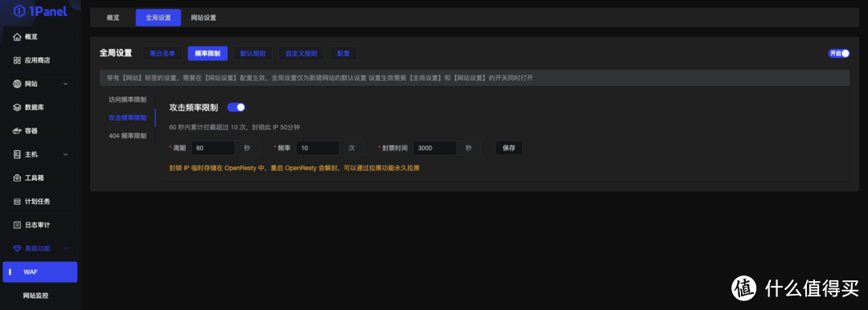Collapse the 高级功能 submenu chevron
This screenshot has height=310, width=868.
[x=65, y=248]
